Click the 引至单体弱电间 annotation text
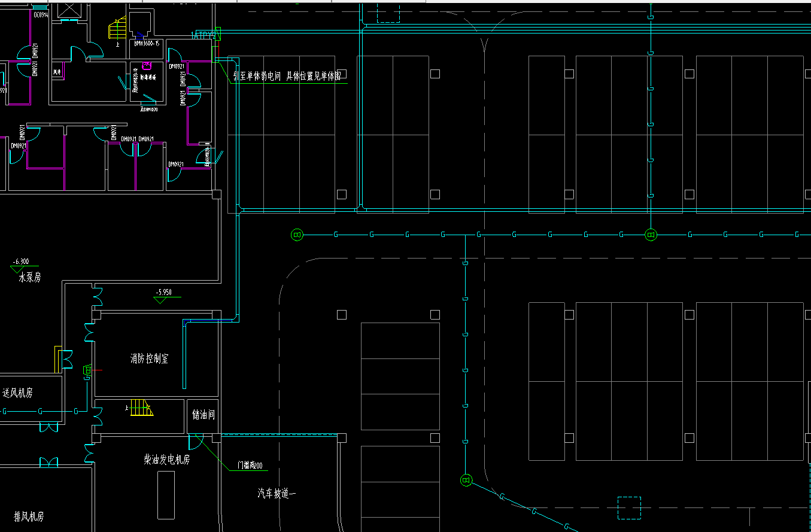This screenshot has height=532, width=811. click(257, 77)
